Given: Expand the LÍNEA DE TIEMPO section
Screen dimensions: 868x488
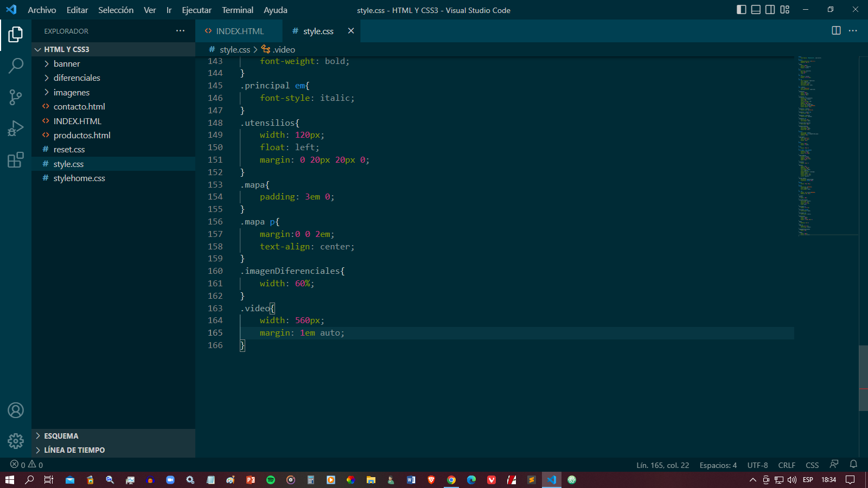Looking at the screenshot, I should [113, 450].
